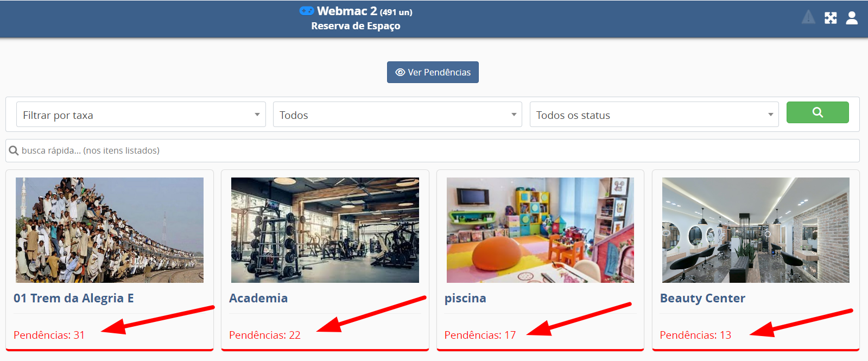View Pendências: 31 on Trem da Alegria
Screen dimensions: 868x361
(x=49, y=335)
